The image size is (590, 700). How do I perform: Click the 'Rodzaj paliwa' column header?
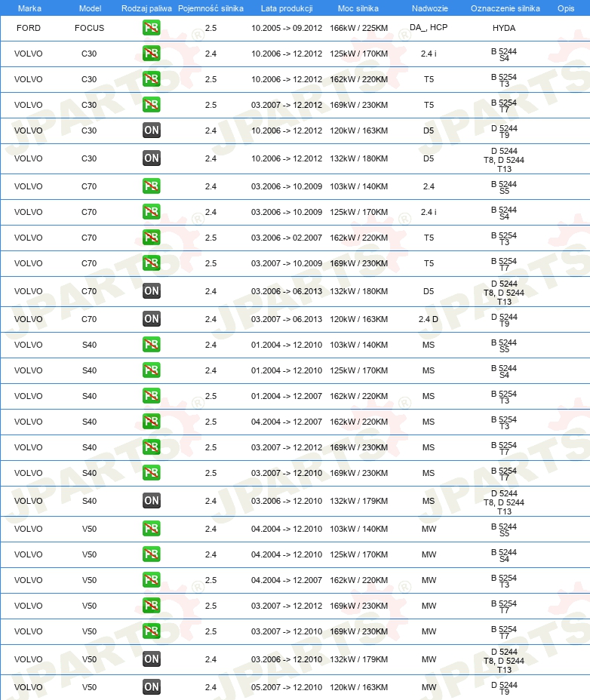coord(146,8)
